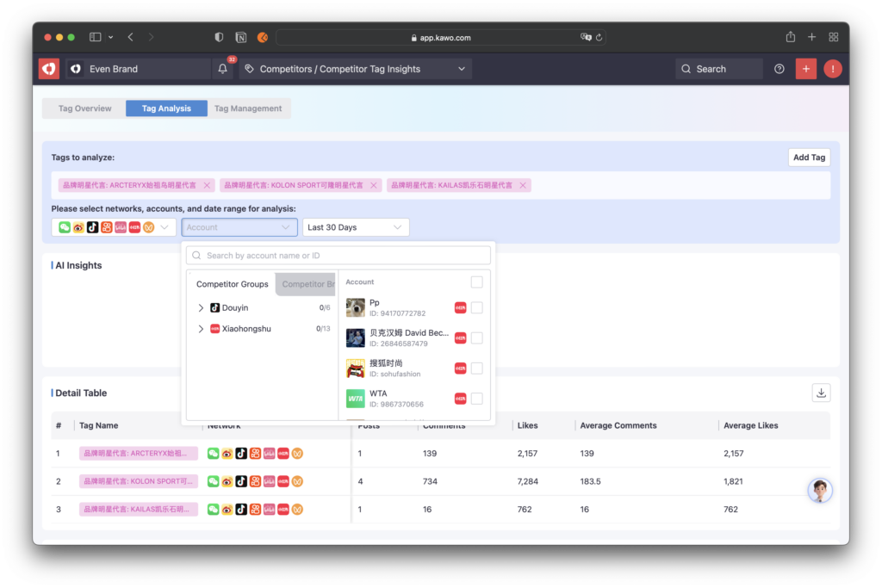Open the Last 30 Days dropdown
Viewport: 882px width, 588px height.
click(x=356, y=227)
